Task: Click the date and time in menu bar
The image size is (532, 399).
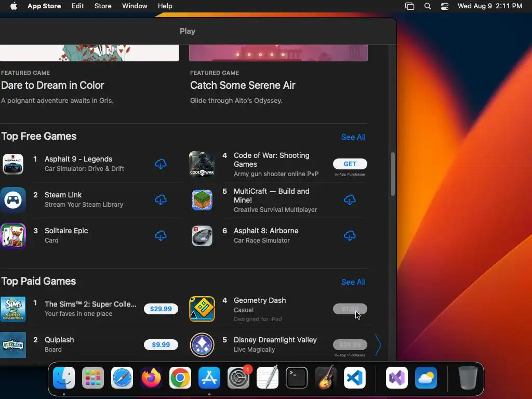Action: coord(489,6)
